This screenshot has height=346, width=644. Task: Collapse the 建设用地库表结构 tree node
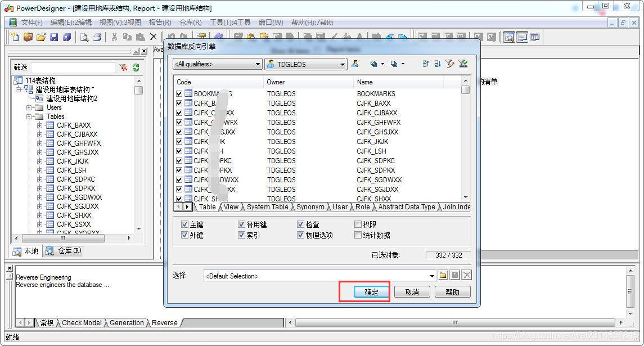click(x=18, y=89)
